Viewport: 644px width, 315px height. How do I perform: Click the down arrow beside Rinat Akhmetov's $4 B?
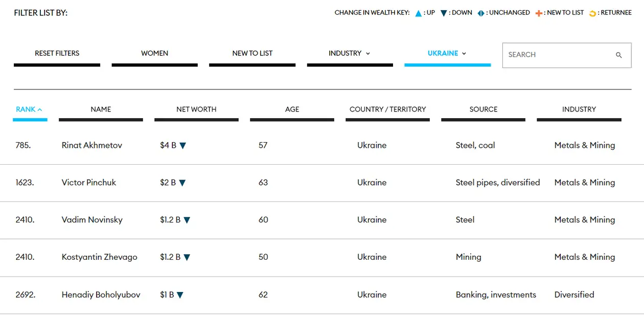[x=183, y=146]
